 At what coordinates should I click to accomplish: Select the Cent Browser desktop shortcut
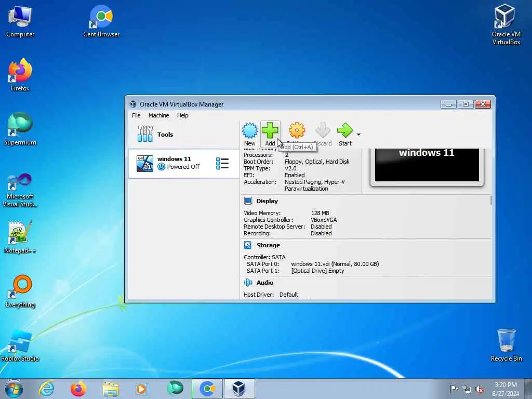[x=101, y=21]
